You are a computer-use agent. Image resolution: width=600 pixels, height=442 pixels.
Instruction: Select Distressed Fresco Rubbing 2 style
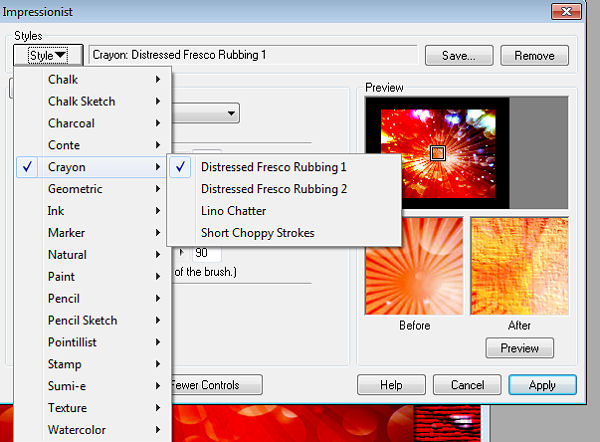(x=273, y=189)
